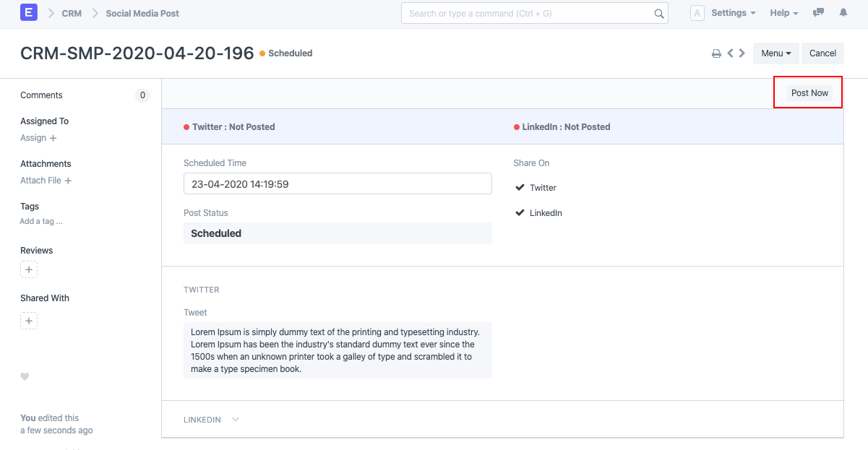Click the Post Now button
The width and height of the screenshot is (868, 450).
pyautogui.click(x=809, y=93)
